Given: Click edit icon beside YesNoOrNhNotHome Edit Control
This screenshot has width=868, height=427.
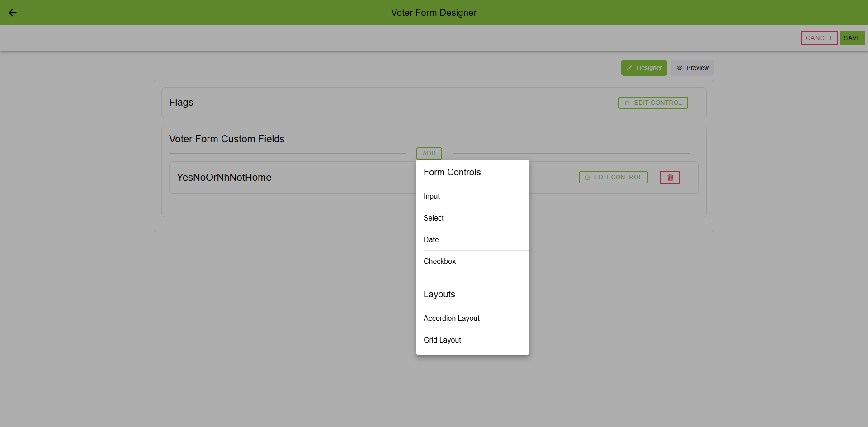Looking at the screenshot, I should pyautogui.click(x=588, y=178).
